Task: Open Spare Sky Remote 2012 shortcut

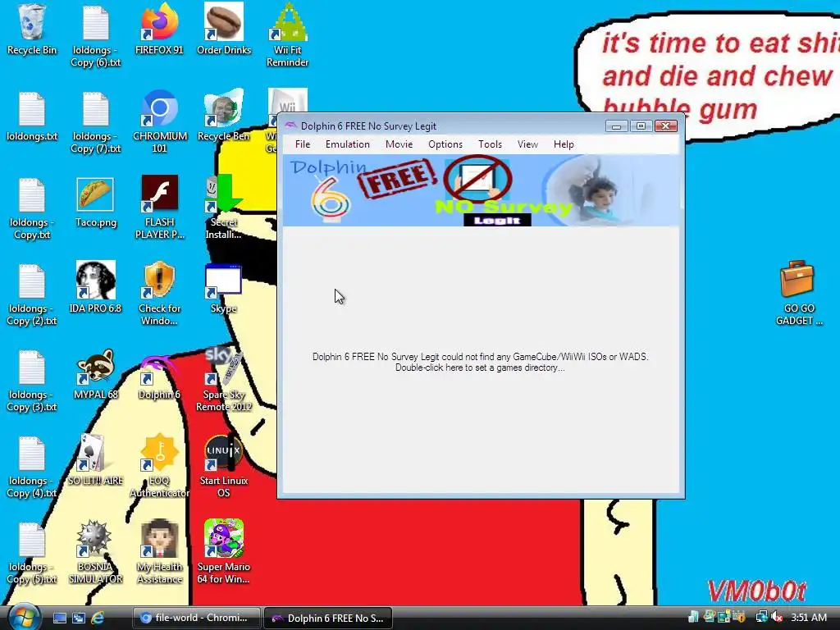Action: point(224,381)
